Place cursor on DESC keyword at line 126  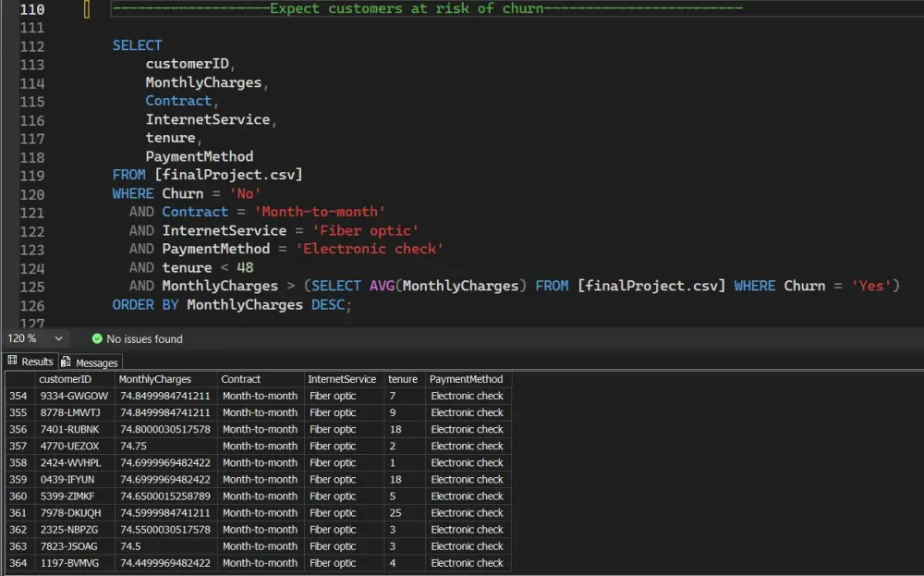click(x=327, y=305)
